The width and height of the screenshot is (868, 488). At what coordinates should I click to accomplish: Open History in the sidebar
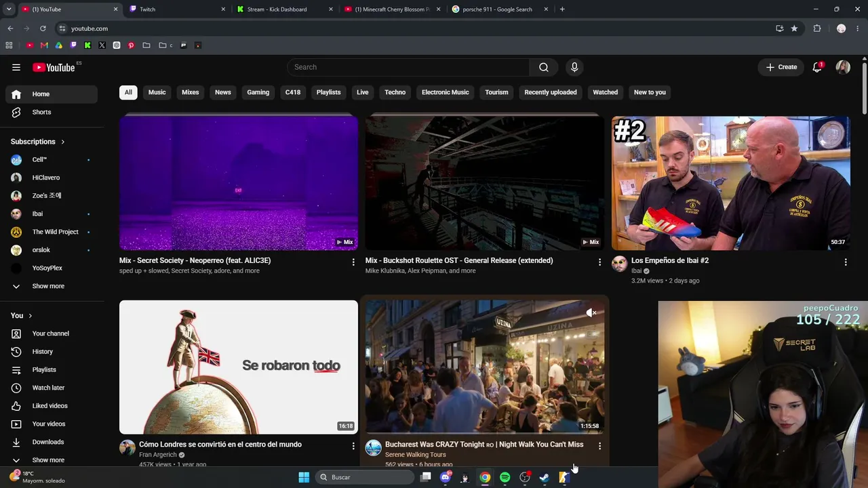pyautogui.click(x=52, y=352)
